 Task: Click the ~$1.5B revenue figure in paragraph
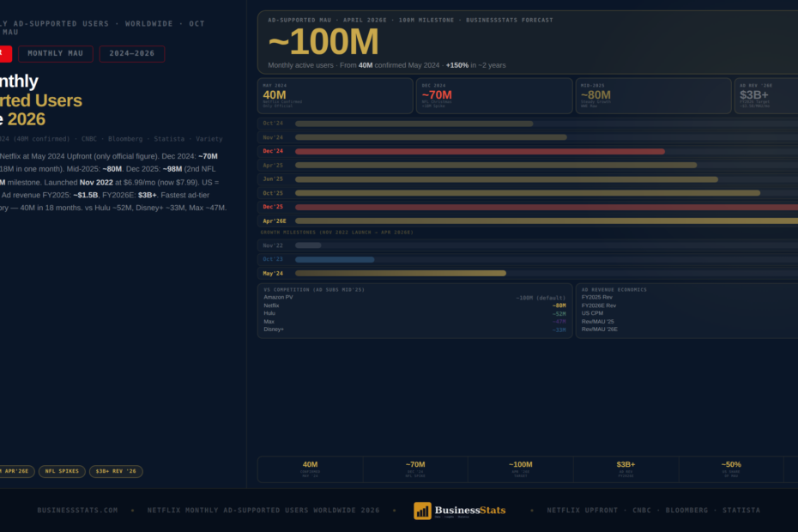click(86, 195)
